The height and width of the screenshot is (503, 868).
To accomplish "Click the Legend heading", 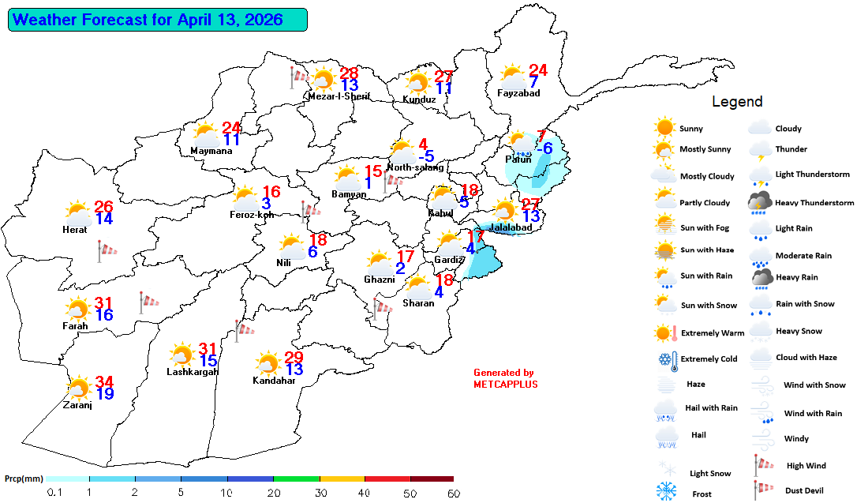I will coord(737,102).
